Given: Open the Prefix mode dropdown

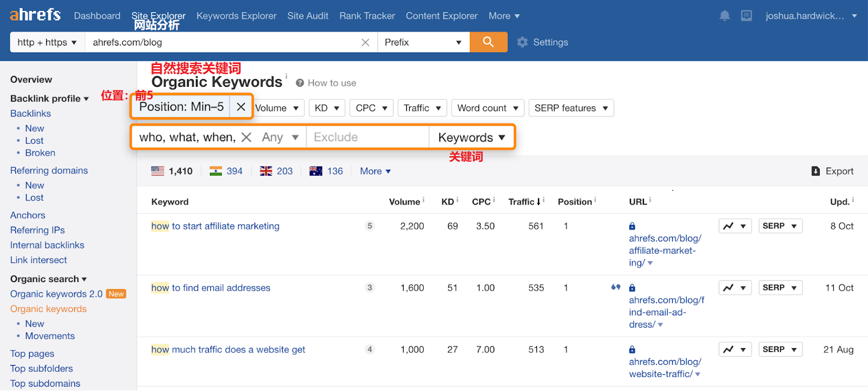Looking at the screenshot, I should pyautogui.click(x=423, y=42).
